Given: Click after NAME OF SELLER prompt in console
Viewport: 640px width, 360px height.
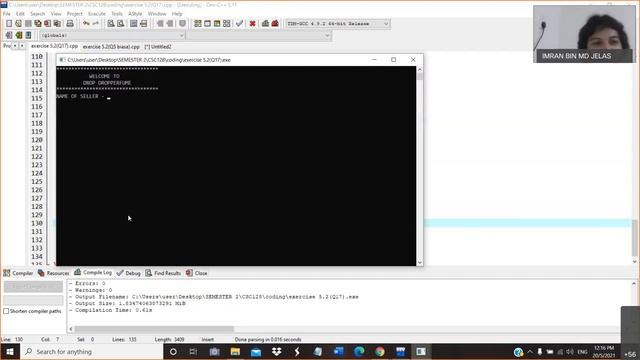Looking at the screenshot, I should pyautogui.click(x=109, y=97).
